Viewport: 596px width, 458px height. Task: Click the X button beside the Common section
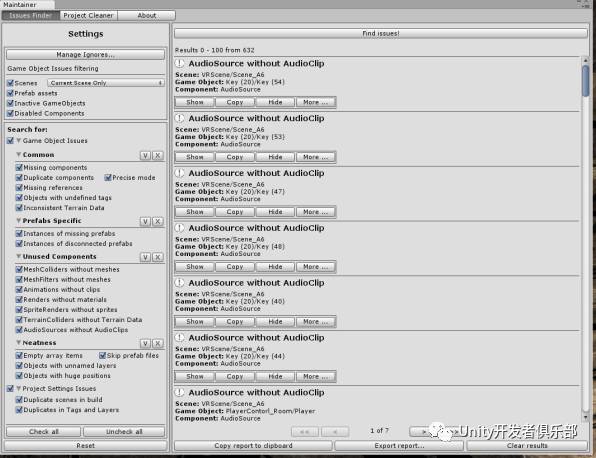[157, 155]
